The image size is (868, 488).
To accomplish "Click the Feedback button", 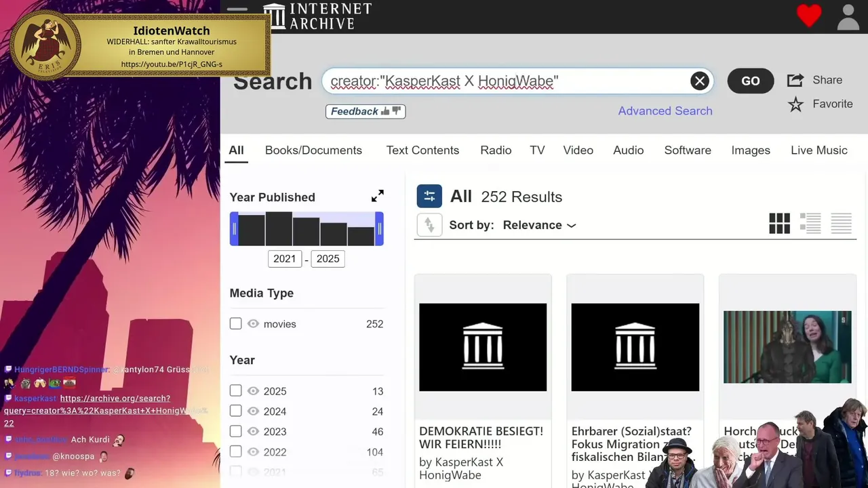I will pos(366,111).
